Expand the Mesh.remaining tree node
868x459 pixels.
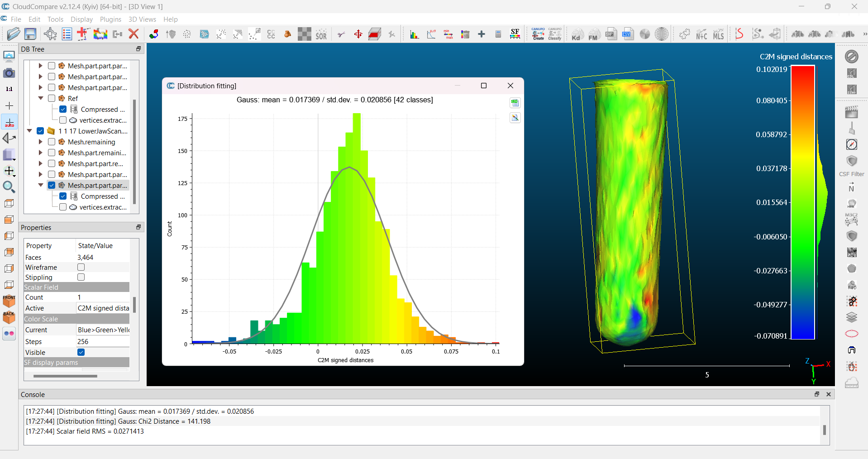[x=41, y=142]
